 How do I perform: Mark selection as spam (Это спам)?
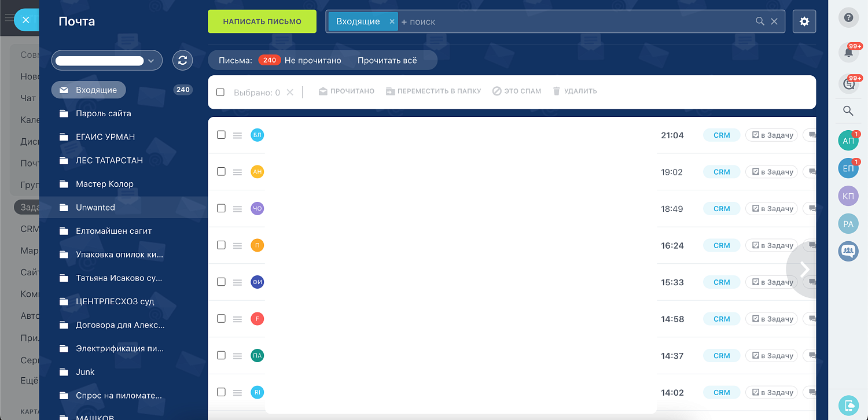pyautogui.click(x=516, y=91)
